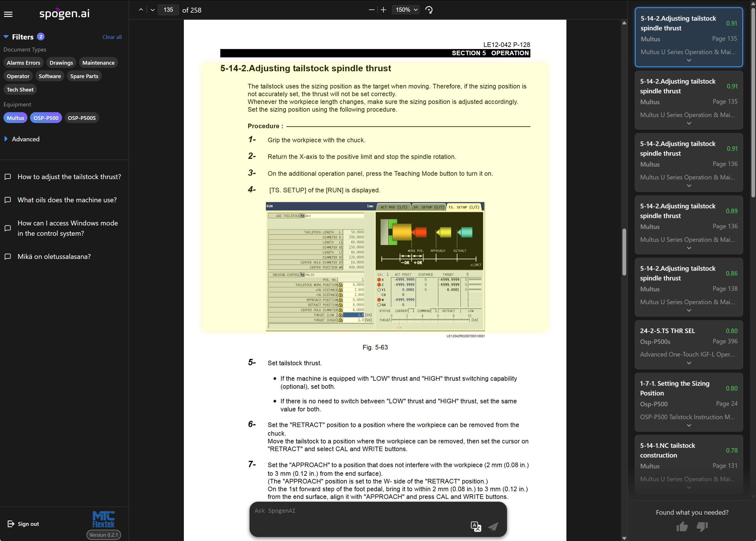Expand chevron on NC tailstock construction card
Image resolution: width=756 pixels, height=541 pixels.
(x=689, y=488)
